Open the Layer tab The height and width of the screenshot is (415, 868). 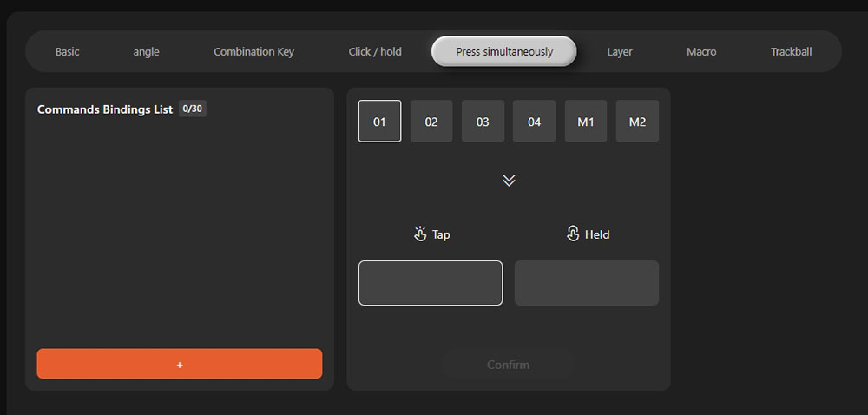click(x=620, y=51)
